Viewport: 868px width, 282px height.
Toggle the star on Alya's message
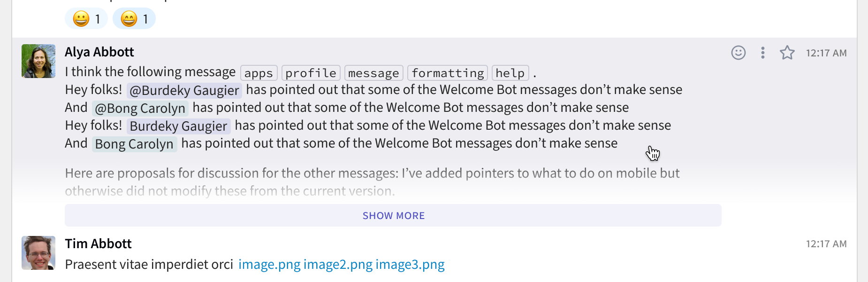(x=787, y=53)
